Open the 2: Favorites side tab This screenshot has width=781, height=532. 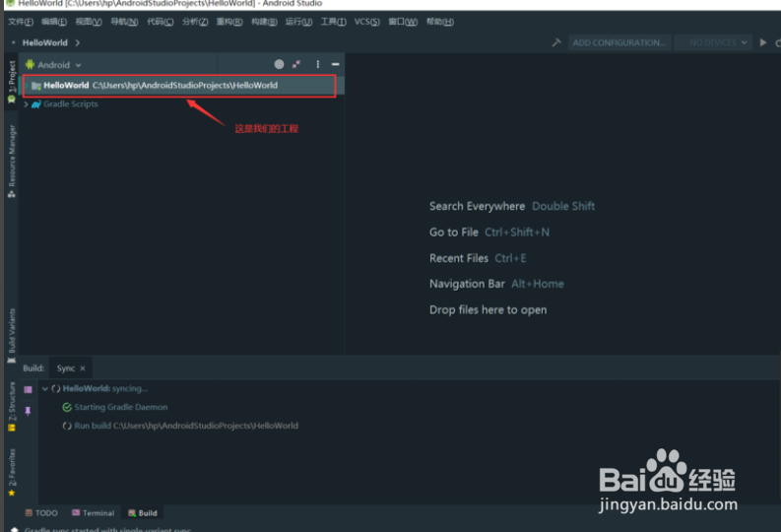tap(12, 472)
